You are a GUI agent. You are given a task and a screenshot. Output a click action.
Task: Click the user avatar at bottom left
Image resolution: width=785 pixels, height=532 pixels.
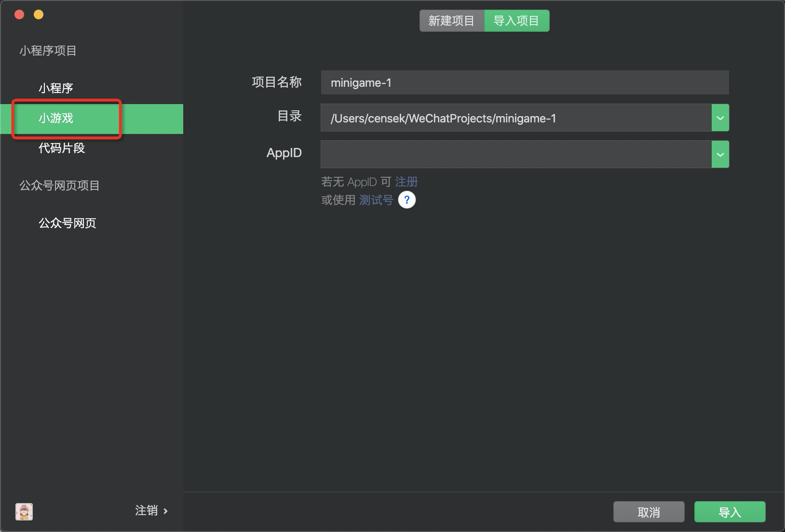pyautogui.click(x=24, y=511)
